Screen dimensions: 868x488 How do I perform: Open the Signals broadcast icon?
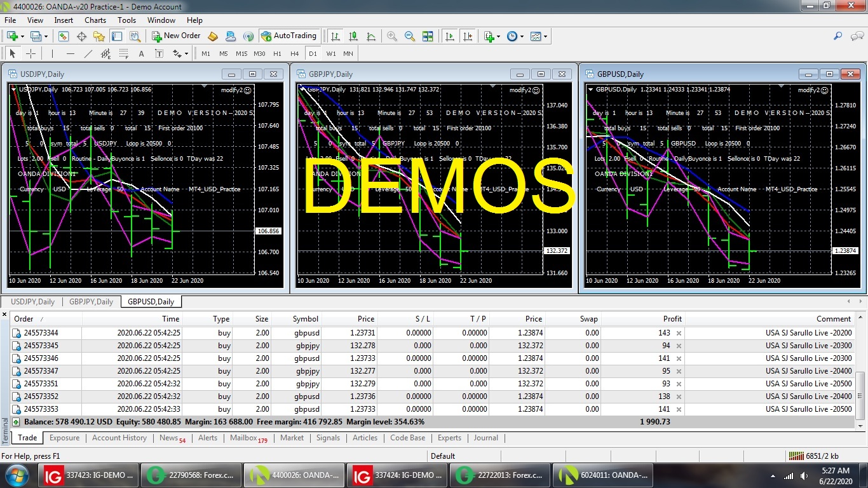248,36
